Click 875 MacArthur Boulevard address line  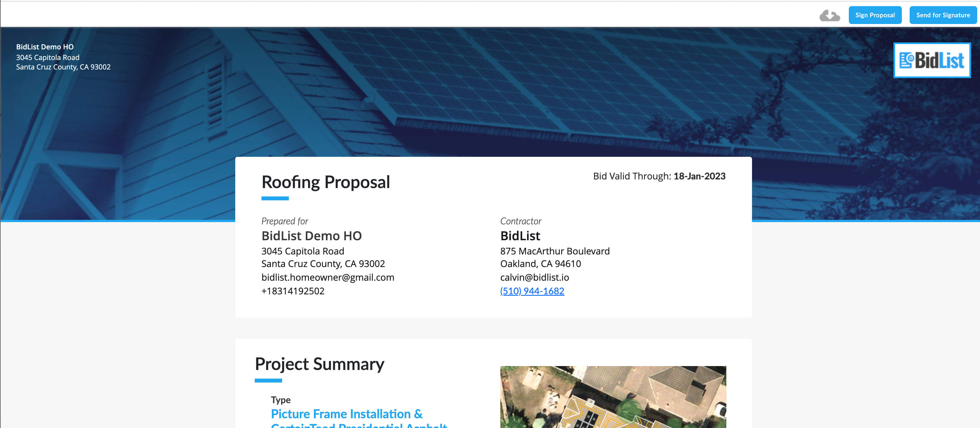[x=554, y=251]
